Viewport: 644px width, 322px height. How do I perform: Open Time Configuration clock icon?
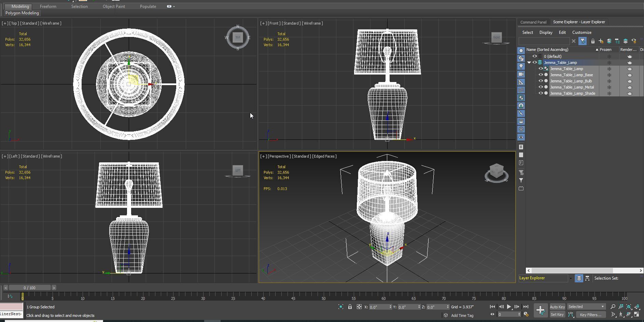(526, 314)
